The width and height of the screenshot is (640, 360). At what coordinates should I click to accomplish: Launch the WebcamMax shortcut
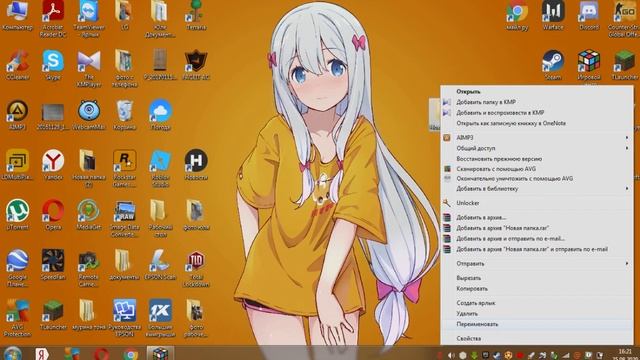89,115
